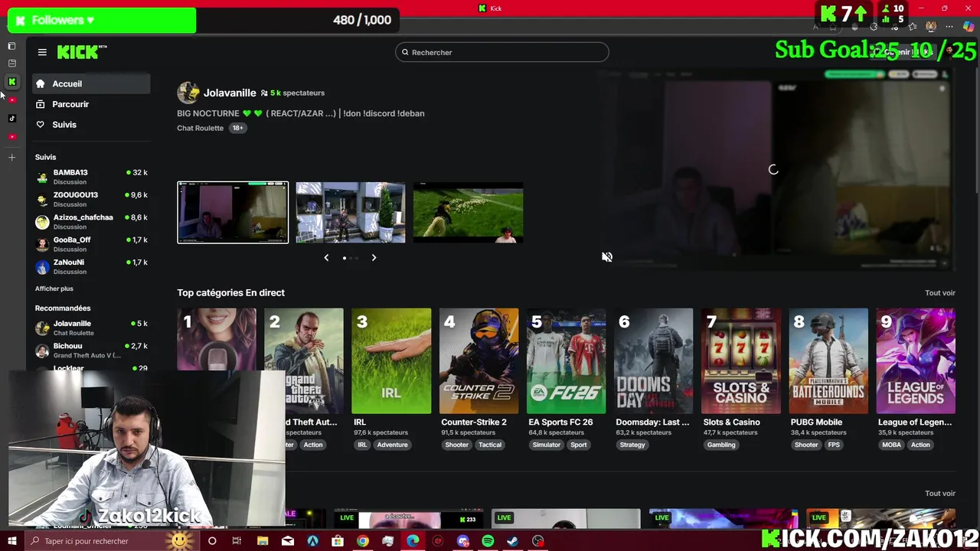Open Suivis heart item in sidebar
This screenshot has height=551, width=980.
[x=91, y=124]
